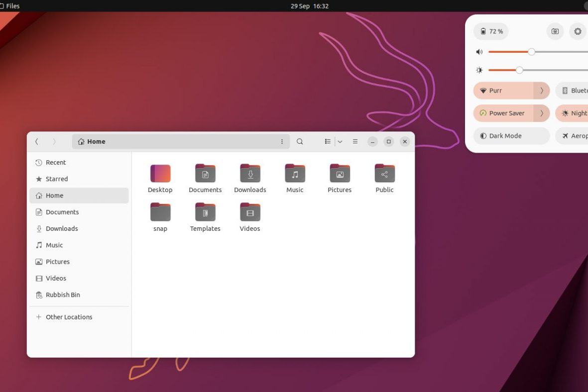This screenshot has width=588, height=392.
Task: Open the search in Files
Action: point(300,141)
